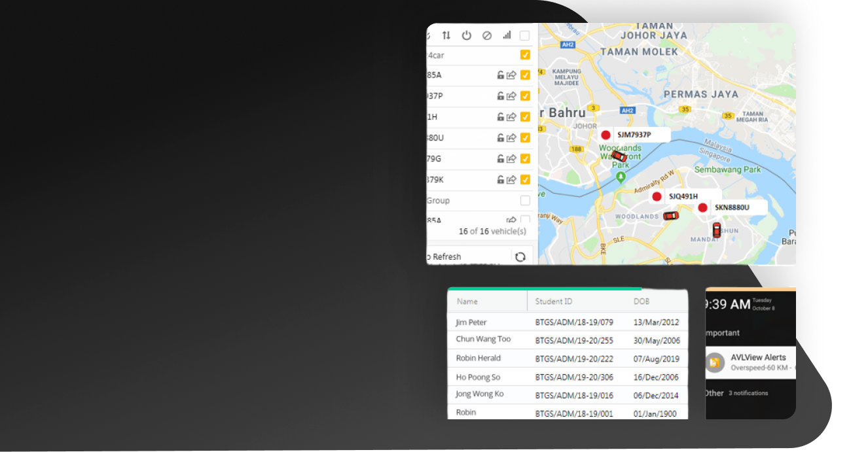The image size is (868, 452).
Task: Click the blocked circle status icon
Action: tap(486, 35)
